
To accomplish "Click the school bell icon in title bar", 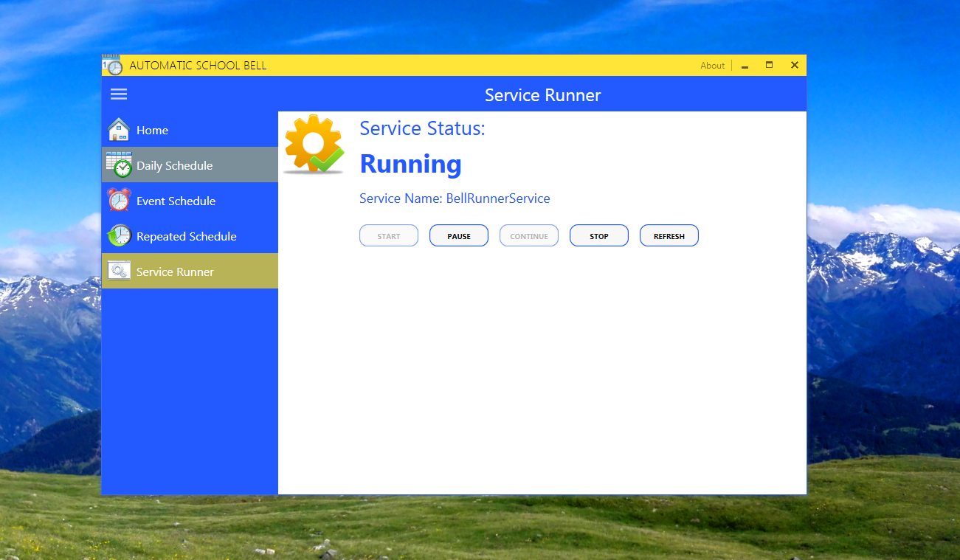I will point(113,66).
